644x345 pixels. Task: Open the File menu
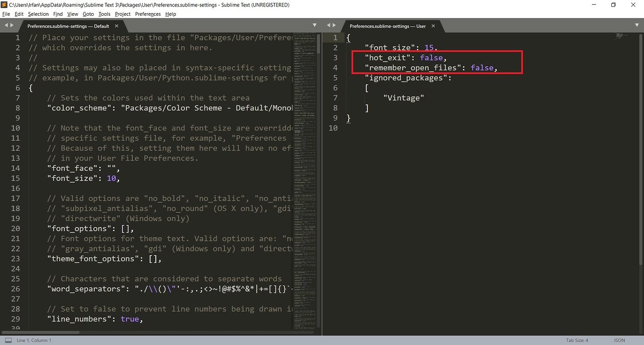6,14
